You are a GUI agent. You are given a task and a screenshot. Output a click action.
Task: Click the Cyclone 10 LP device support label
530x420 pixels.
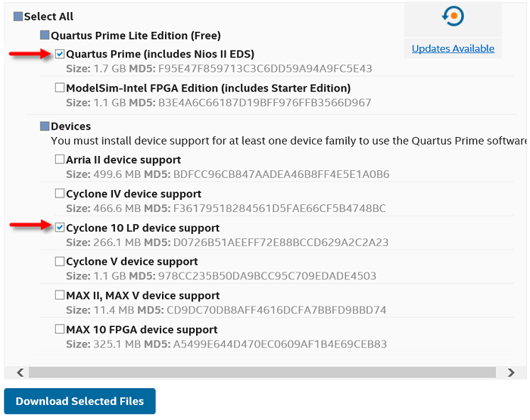coord(142,228)
